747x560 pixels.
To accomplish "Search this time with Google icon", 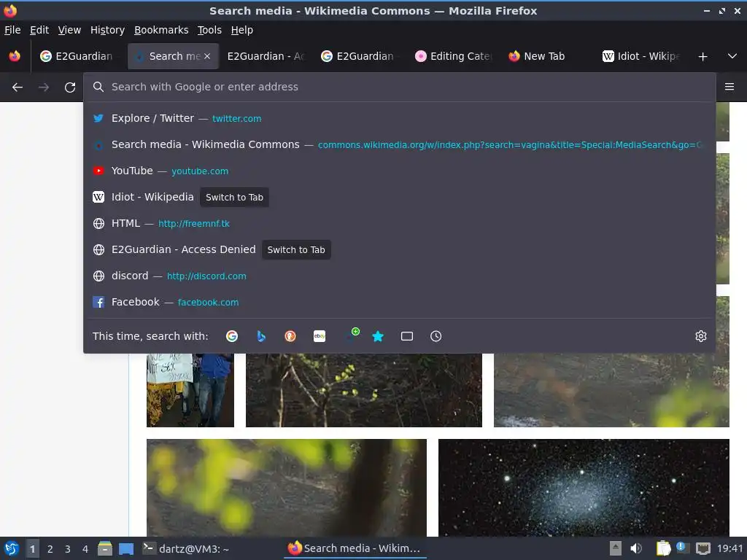I will 232,336.
